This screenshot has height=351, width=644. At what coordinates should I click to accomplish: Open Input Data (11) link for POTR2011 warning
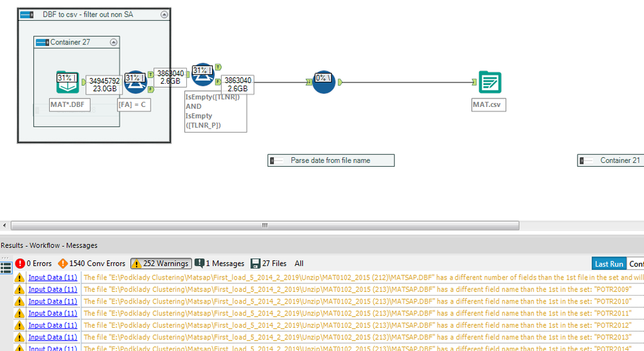pos(53,313)
